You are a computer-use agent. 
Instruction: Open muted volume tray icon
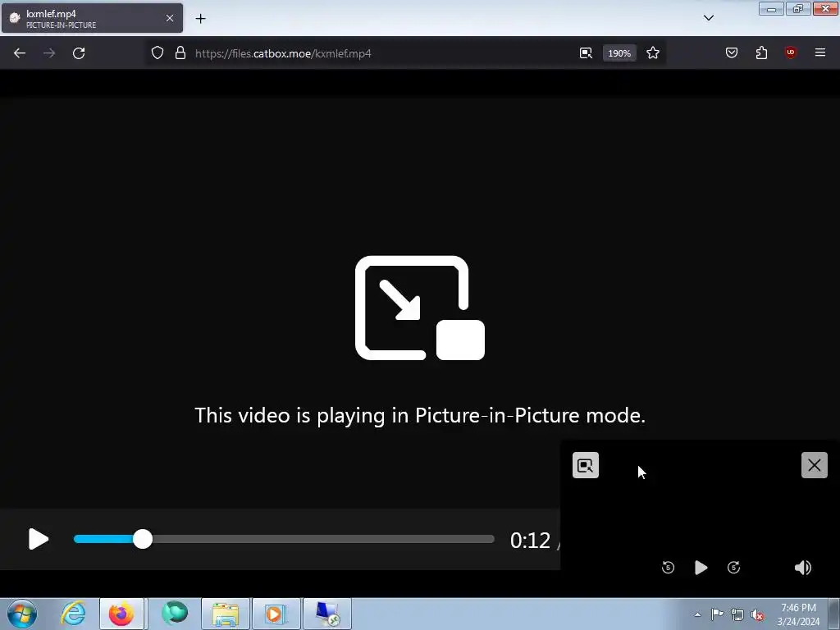[x=757, y=614]
